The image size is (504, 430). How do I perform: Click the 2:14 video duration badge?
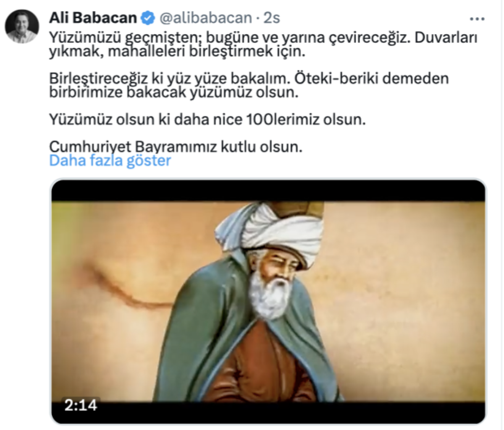click(x=81, y=405)
